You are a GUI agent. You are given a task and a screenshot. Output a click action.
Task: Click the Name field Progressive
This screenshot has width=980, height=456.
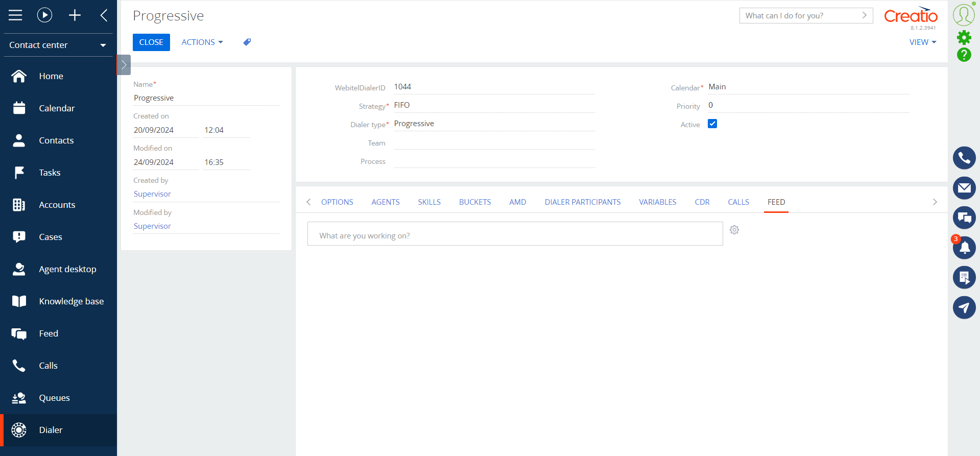(206, 98)
